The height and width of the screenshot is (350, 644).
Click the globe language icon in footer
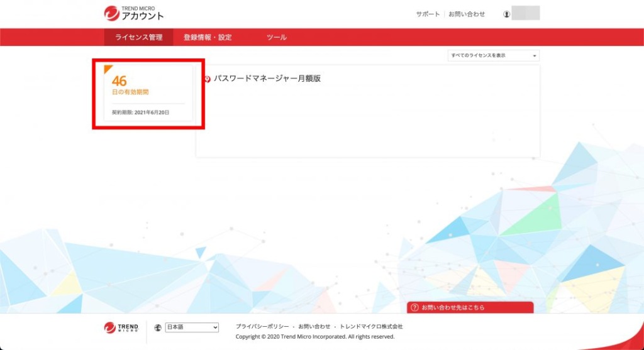(x=158, y=327)
